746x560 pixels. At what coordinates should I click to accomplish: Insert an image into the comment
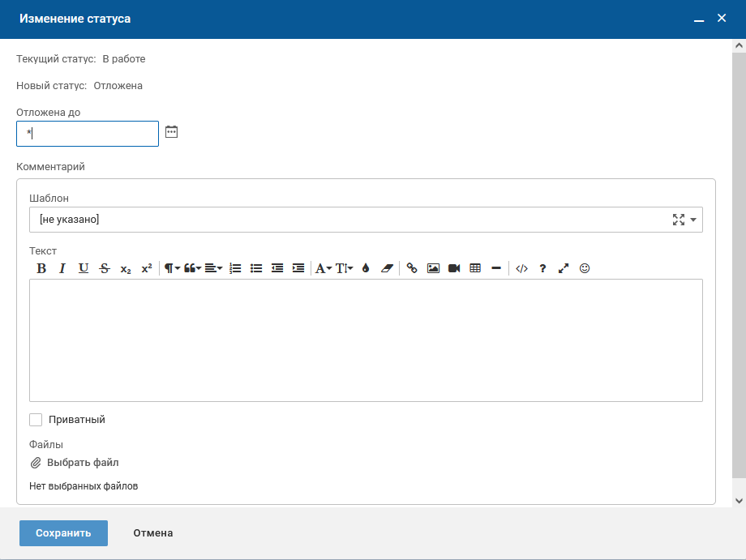click(433, 268)
